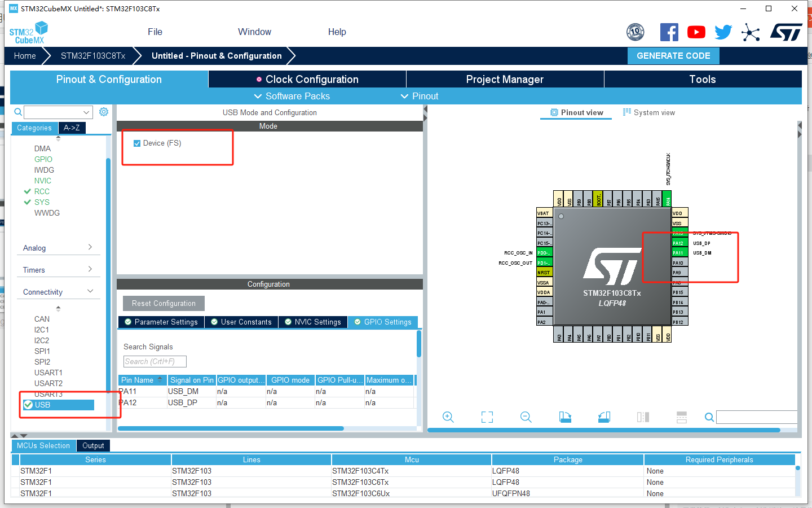Click the ST logo in the top right

tap(786, 32)
